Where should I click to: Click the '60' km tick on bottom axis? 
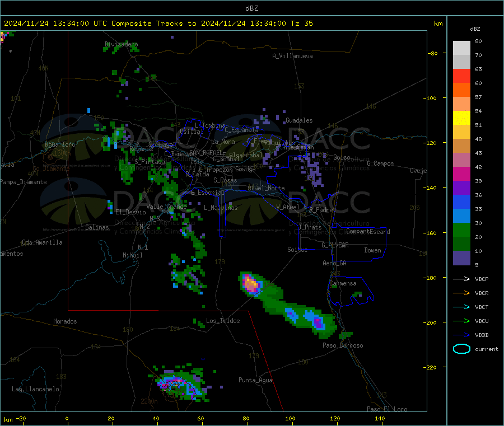pyautogui.click(x=200, y=418)
